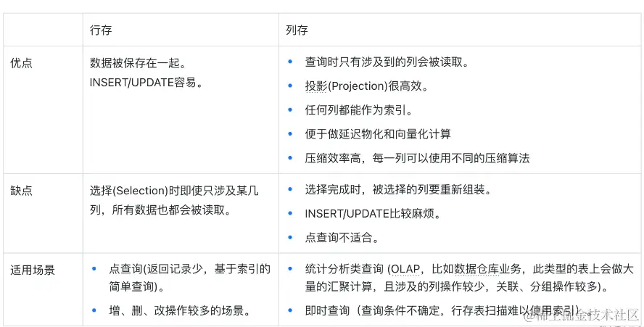Click the line 查询时只有涉及到的列会被读取。
The height and width of the screenshot is (327, 644).
point(387,62)
